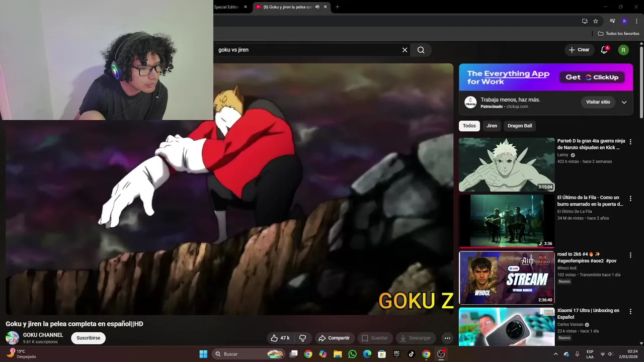Launch Epic Games from the taskbar

pos(396,354)
